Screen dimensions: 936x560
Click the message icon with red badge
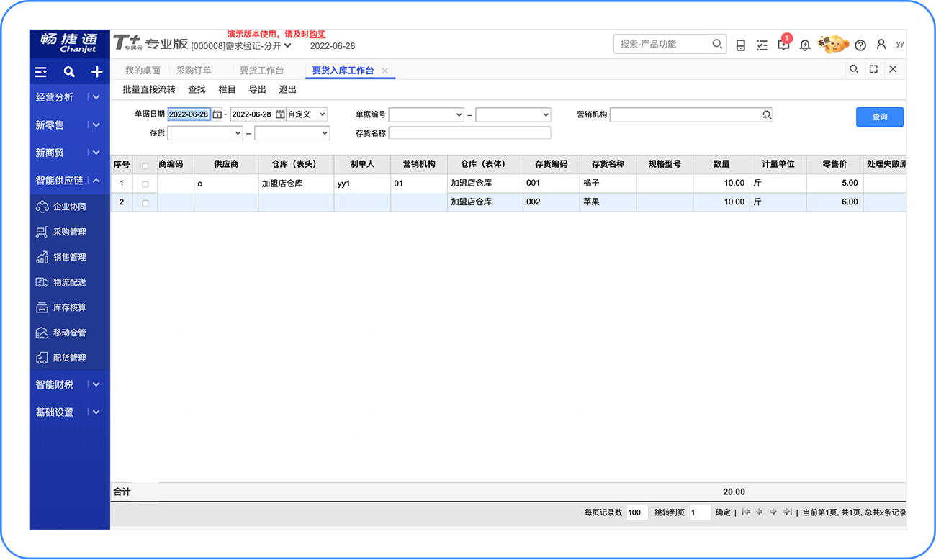tap(783, 45)
